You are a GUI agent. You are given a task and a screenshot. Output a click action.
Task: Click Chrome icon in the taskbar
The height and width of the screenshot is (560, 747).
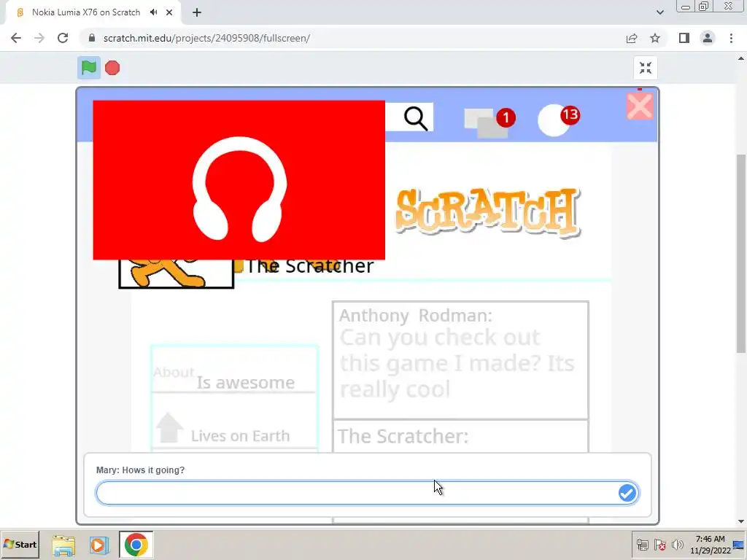coord(136,545)
